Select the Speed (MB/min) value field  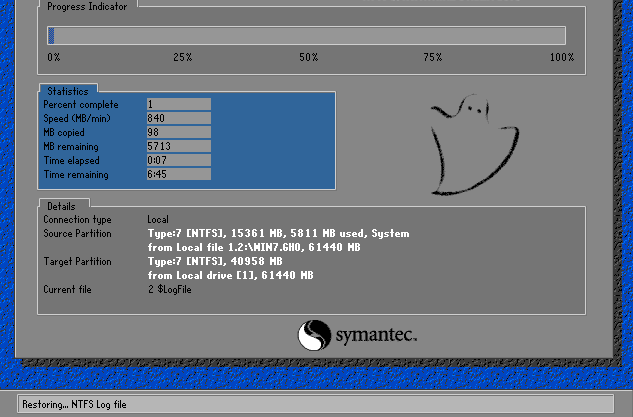click(178, 119)
